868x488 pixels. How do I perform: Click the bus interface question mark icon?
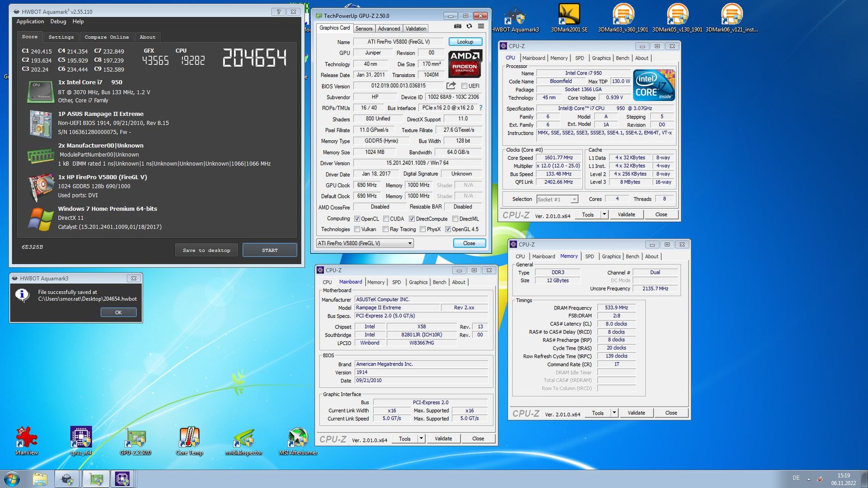point(481,108)
